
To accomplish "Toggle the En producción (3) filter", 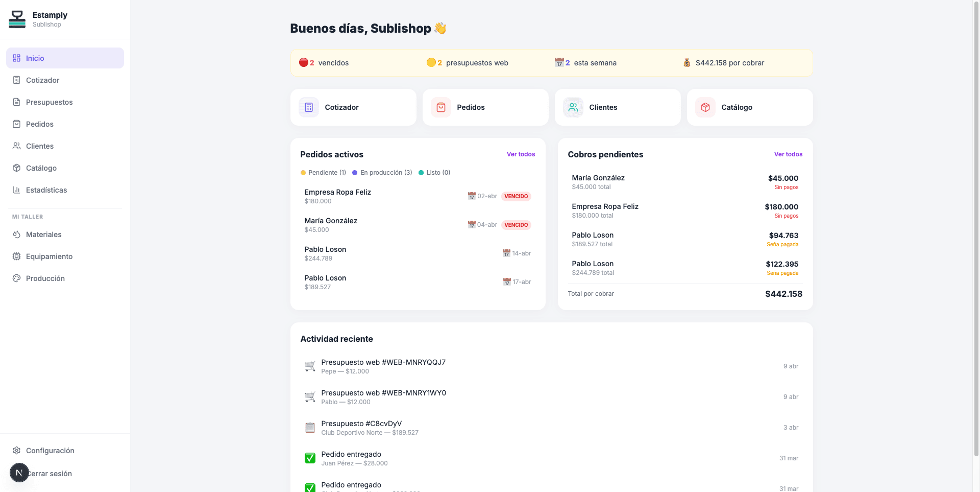I will tap(382, 173).
